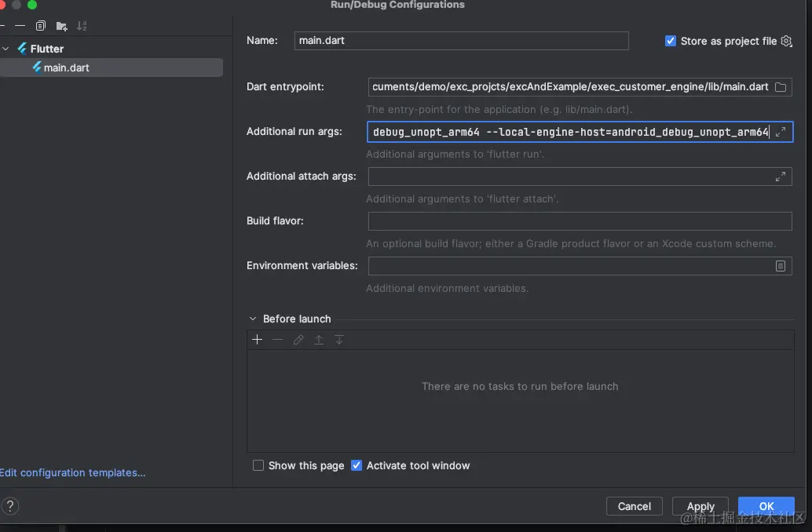Image resolution: width=812 pixels, height=532 pixels.
Task: Uncheck Activate tool window checkbox
Action: (x=357, y=465)
